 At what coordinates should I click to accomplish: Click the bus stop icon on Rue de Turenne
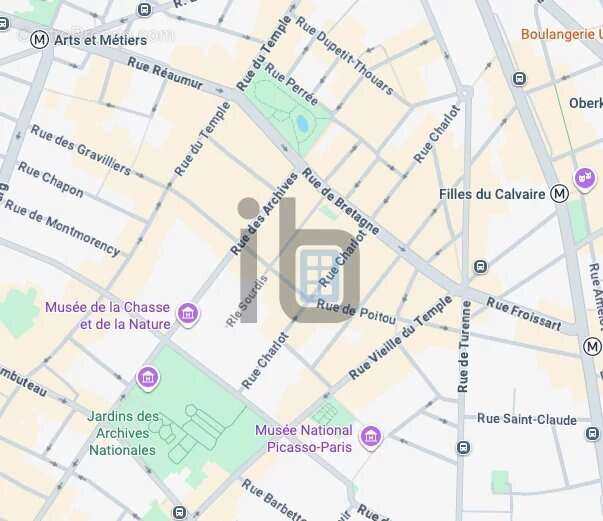coord(463,448)
